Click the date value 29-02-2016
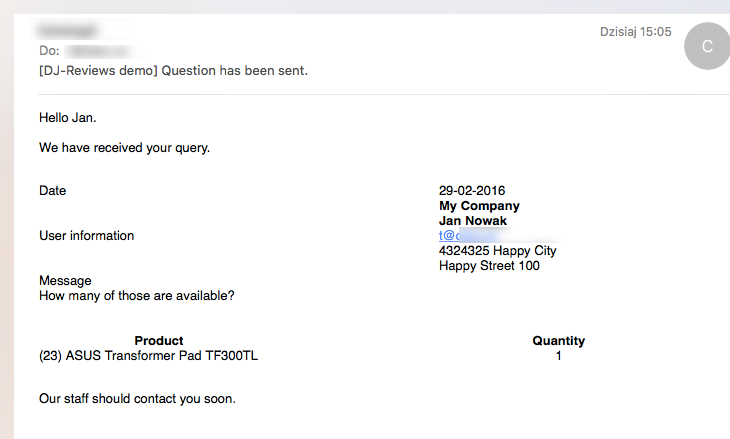 point(472,191)
